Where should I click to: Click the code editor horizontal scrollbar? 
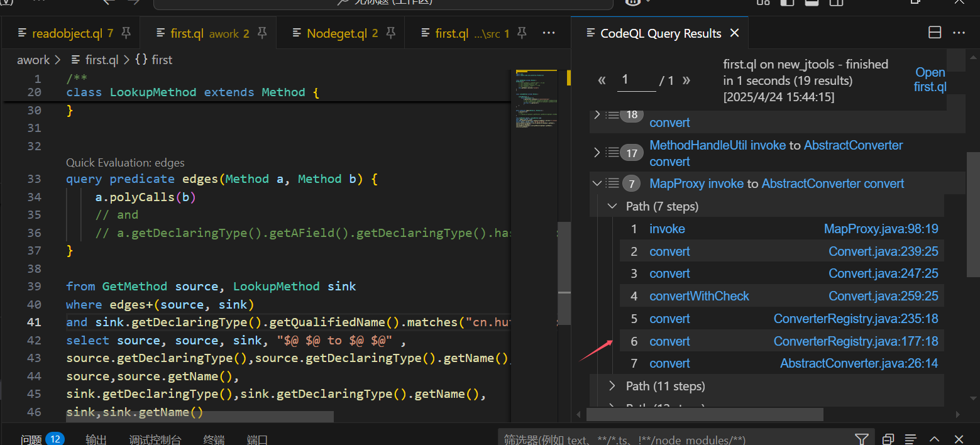[x=200, y=417]
